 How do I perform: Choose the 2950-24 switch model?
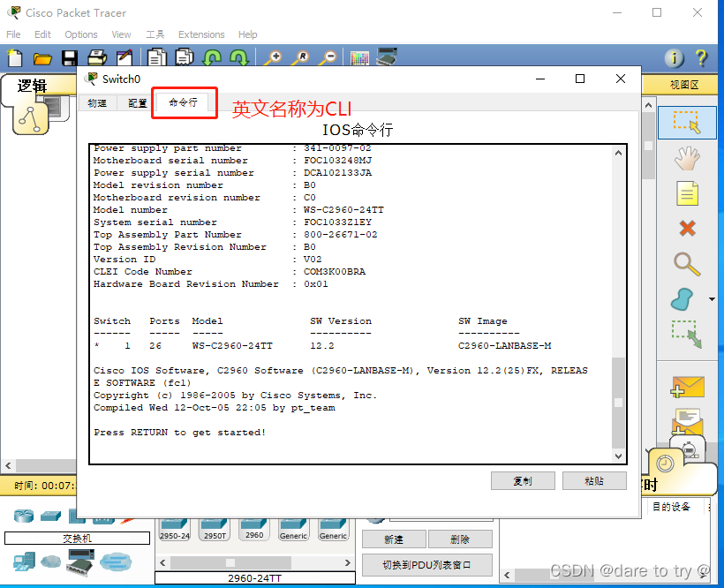point(175,530)
